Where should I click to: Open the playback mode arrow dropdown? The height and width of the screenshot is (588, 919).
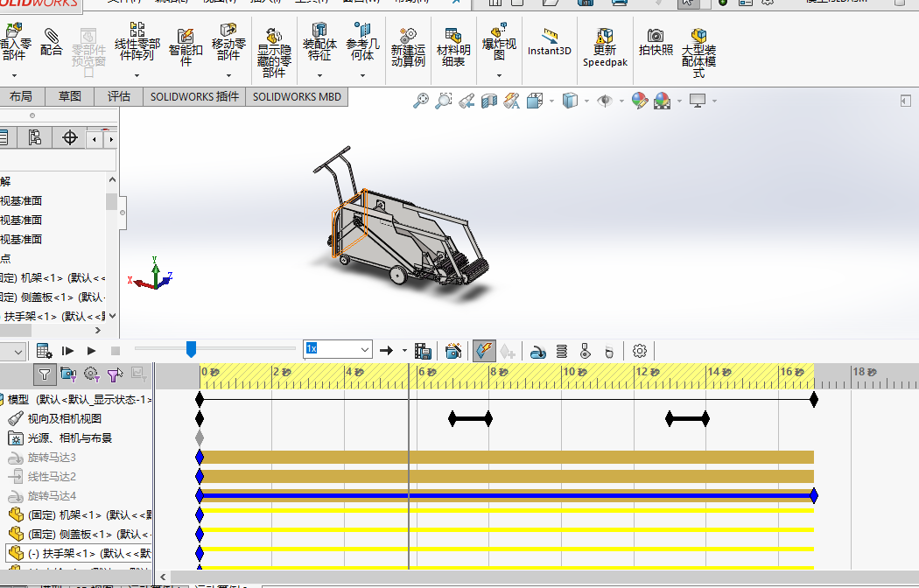coord(404,351)
